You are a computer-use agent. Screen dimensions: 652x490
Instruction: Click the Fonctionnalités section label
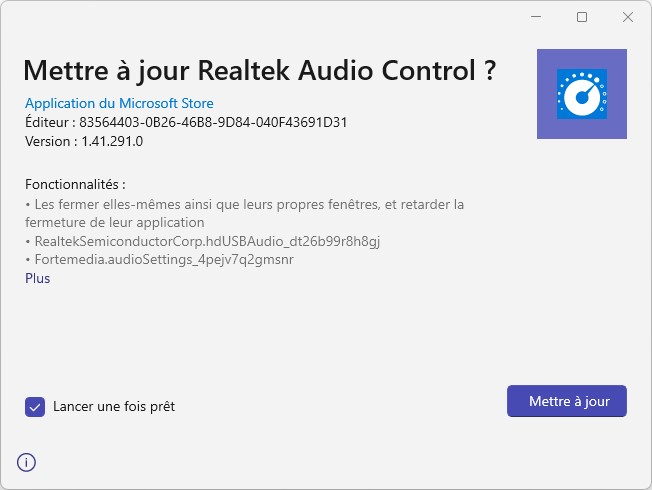tap(75, 185)
